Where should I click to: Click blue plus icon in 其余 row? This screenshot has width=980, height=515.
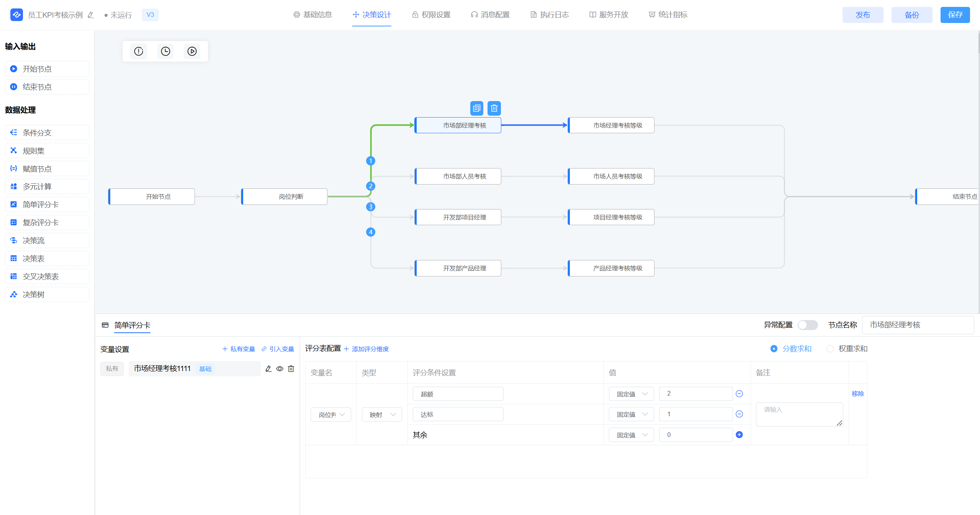[739, 435]
